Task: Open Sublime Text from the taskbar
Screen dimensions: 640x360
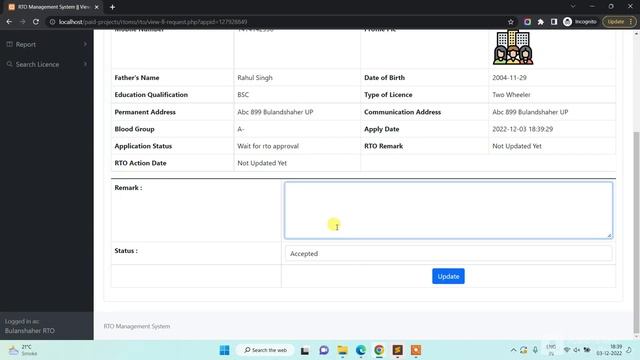Action: [398, 350]
